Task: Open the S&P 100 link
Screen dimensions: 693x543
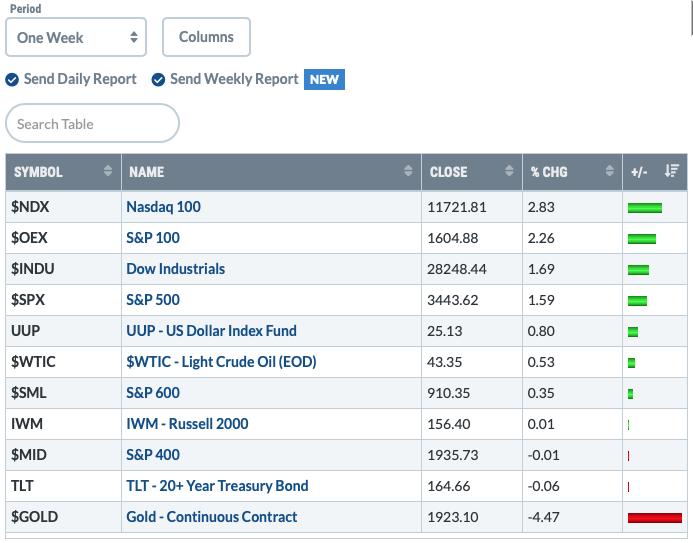Action: (153, 238)
